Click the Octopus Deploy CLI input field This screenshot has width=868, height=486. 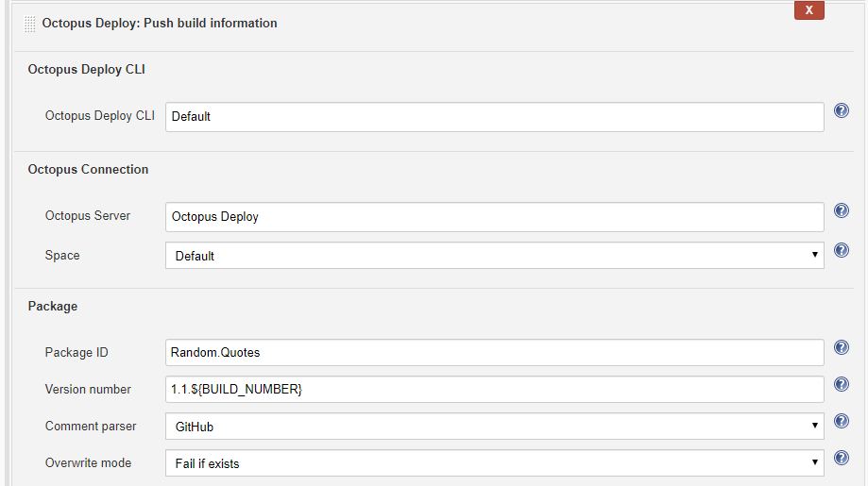[x=494, y=117]
